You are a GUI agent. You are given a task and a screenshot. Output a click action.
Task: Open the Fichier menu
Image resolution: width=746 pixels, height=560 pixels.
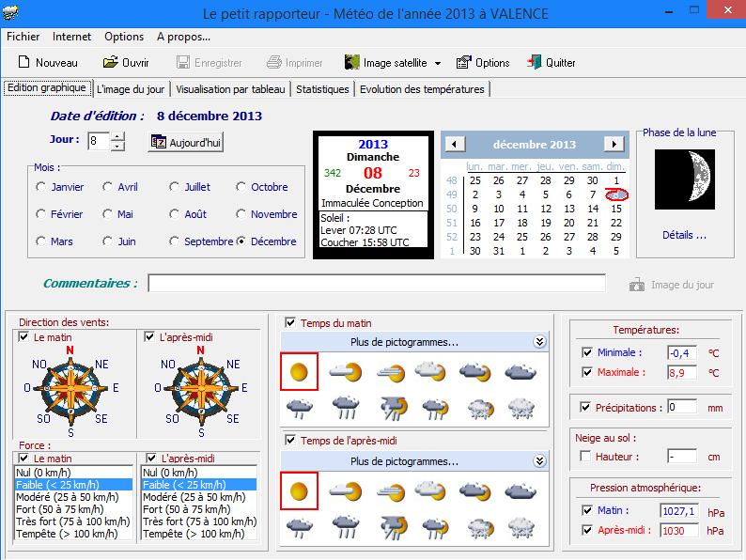(23, 37)
